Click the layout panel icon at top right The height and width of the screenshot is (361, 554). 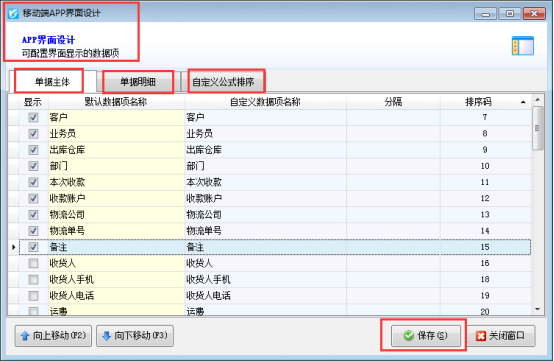(523, 46)
